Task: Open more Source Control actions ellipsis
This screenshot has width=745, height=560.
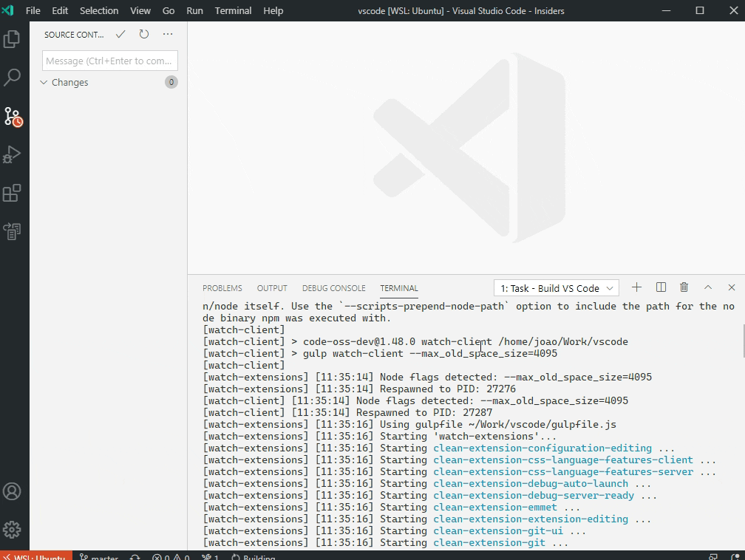Action: (167, 34)
